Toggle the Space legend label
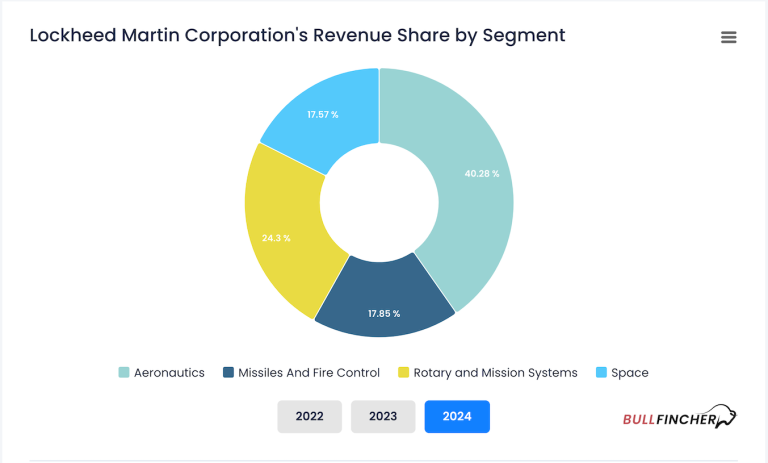This screenshot has height=463, width=768. [630, 373]
